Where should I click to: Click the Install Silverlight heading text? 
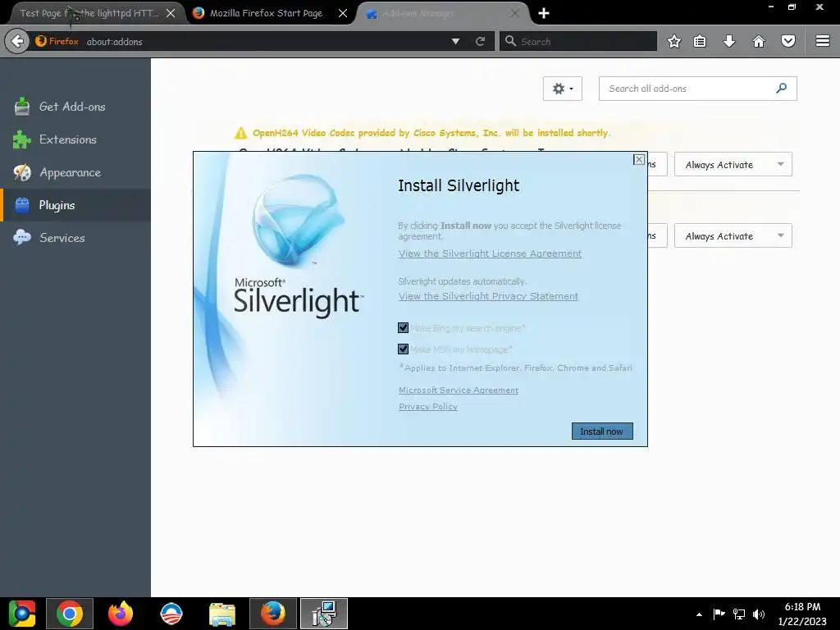click(459, 185)
